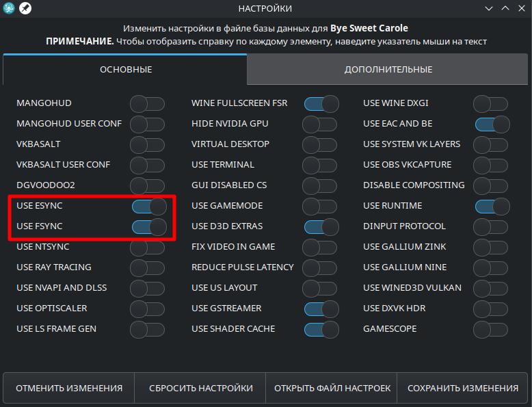532x407 pixels.
Task: Enable the VIRTUAL DESKTOP switch
Action: 319,144
